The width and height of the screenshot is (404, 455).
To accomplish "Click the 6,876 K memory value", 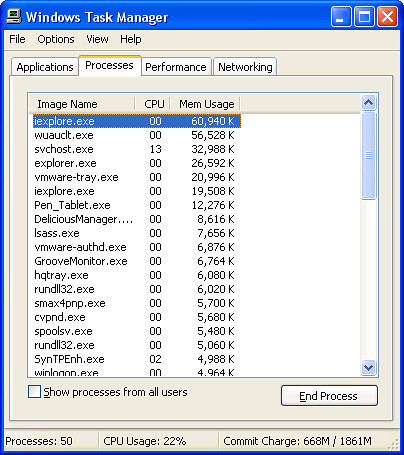I will click(216, 247).
